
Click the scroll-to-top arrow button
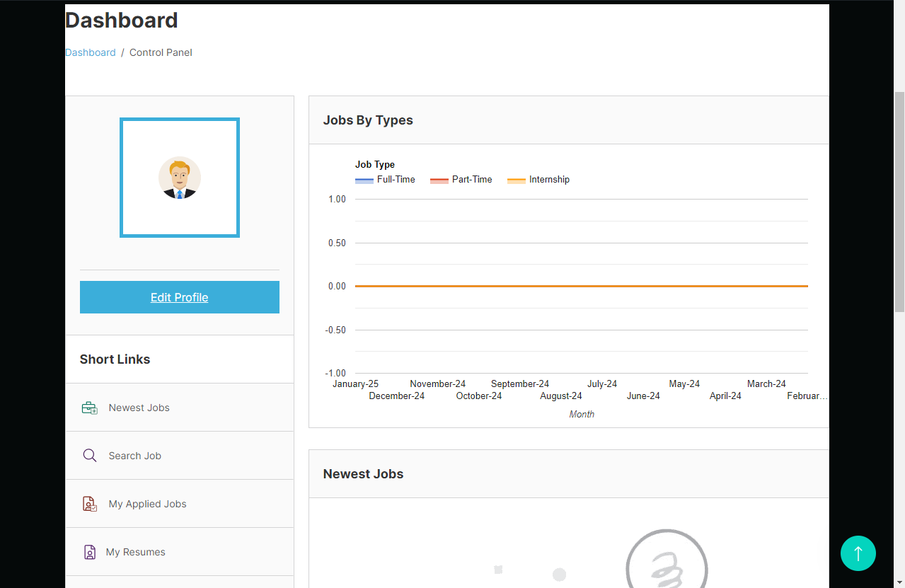point(858,553)
